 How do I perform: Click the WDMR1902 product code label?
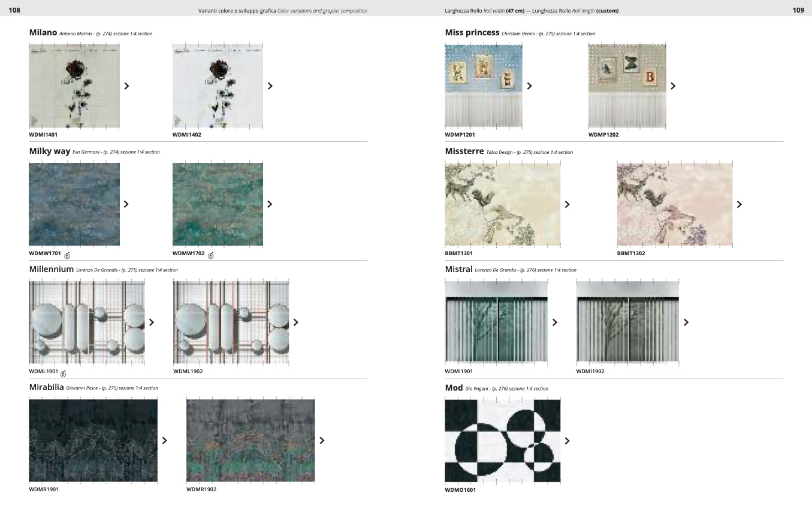point(201,489)
